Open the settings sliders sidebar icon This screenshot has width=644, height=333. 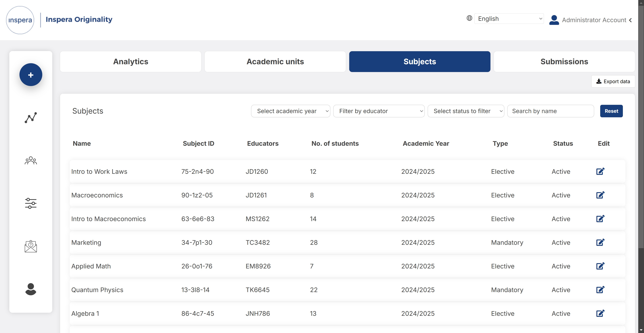point(31,203)
